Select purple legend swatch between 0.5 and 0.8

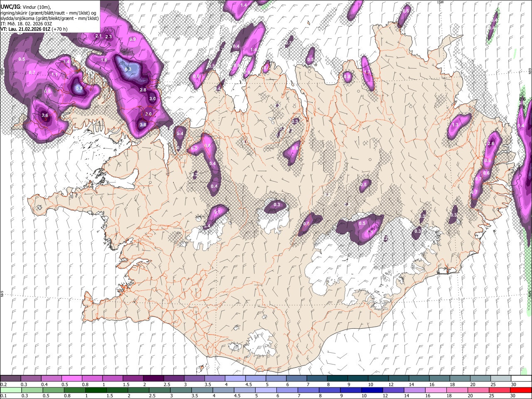[71, 378]
